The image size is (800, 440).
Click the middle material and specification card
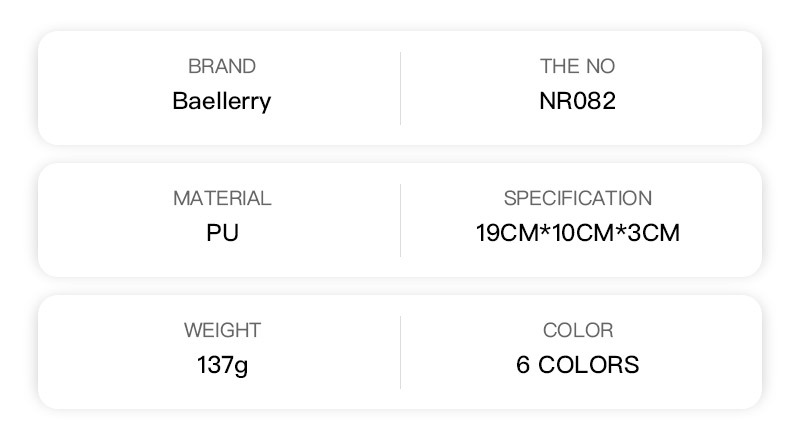[400, 220]
